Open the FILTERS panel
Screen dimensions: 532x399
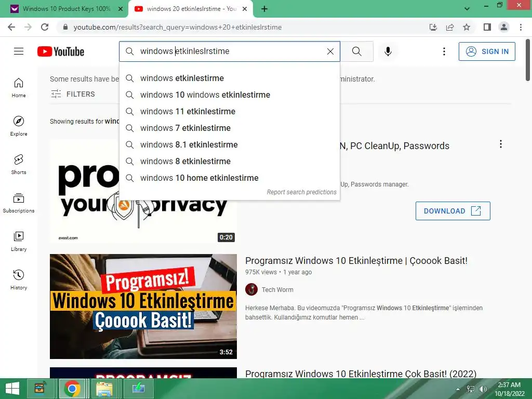click(x=73, y=94)
